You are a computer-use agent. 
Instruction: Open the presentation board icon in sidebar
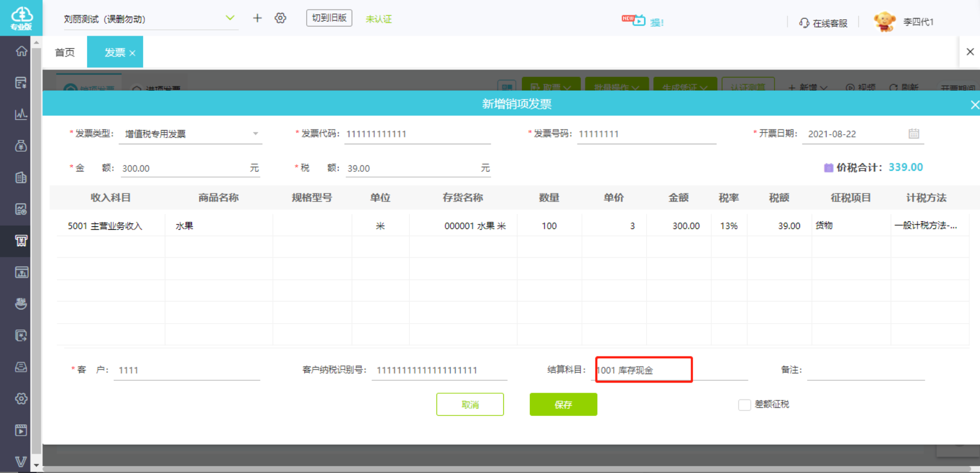pos(21,273)
